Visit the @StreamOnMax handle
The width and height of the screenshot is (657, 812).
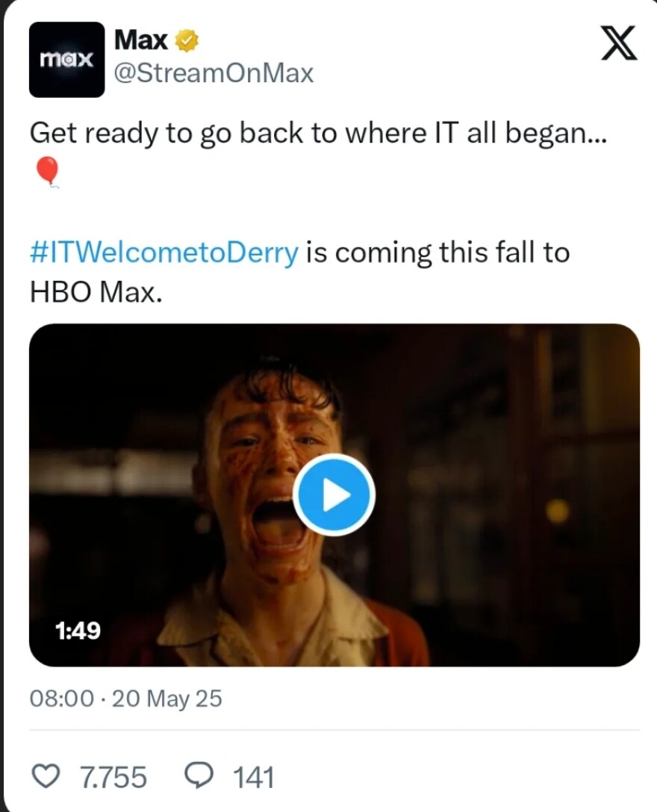pyautogui.click(x=214, y=73)
